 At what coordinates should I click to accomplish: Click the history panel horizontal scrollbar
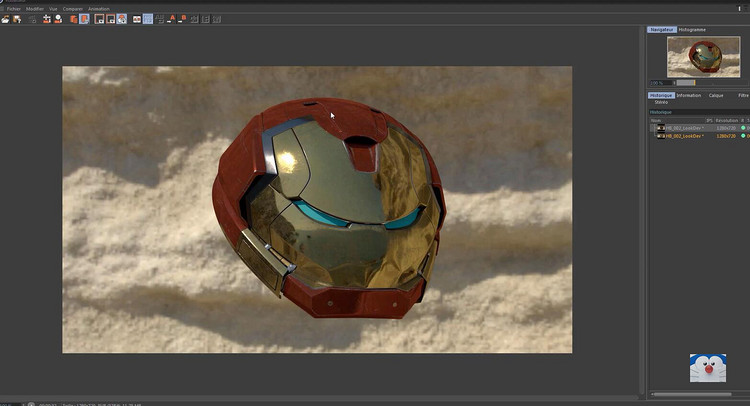(x=693, y=395)
